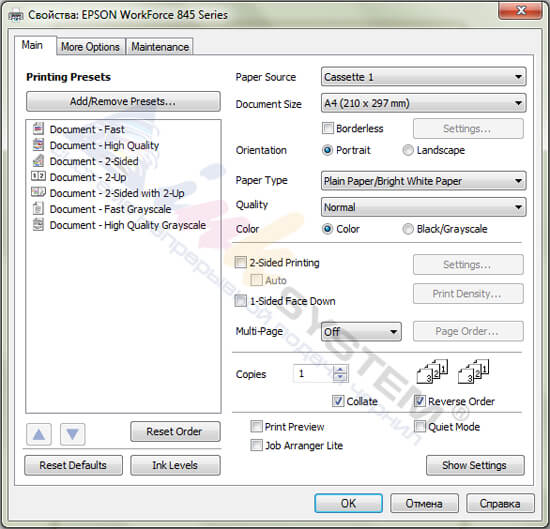Click the collate page-stack illustration icon
550x529 pixels.
432,371
